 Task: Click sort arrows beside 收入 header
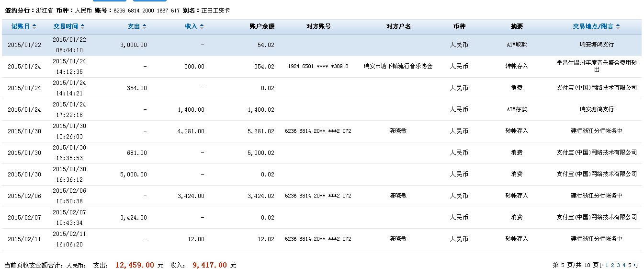[x=202, y=26]
